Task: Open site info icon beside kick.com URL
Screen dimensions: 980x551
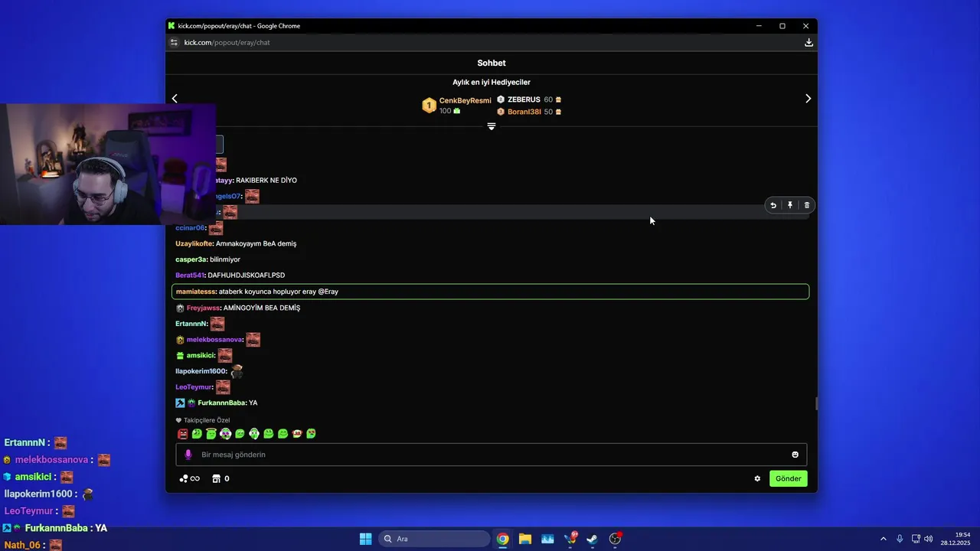Action: 174,43
